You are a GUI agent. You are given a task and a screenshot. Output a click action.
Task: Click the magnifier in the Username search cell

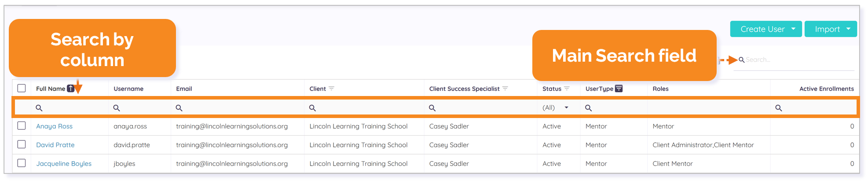pos(117,108)
